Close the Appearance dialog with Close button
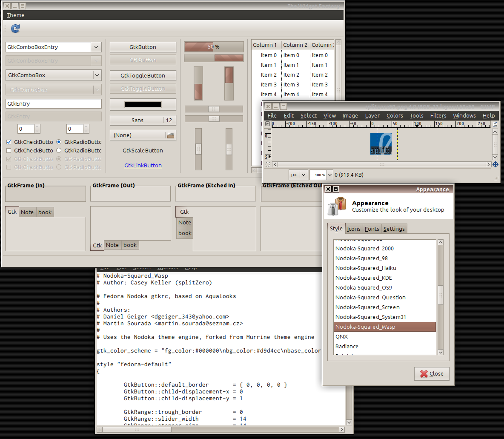The width and height of the screenshot is (504, 439). coord(432,374)
